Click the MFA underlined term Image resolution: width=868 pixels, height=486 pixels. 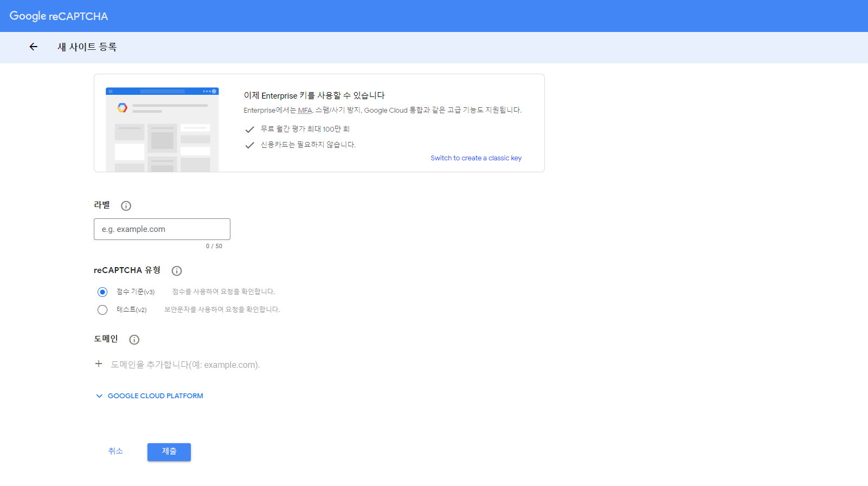coord(305,111)
